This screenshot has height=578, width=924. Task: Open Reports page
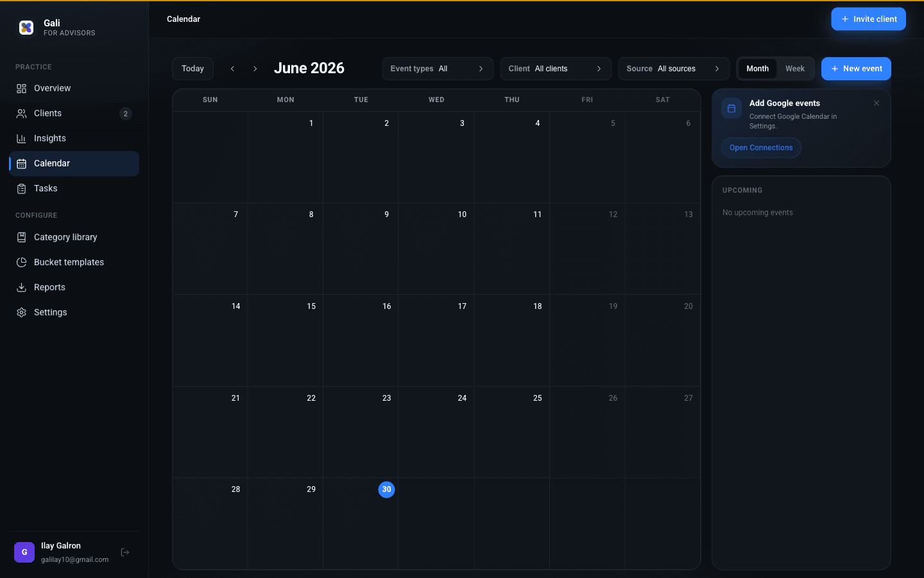tap(74, 287)
